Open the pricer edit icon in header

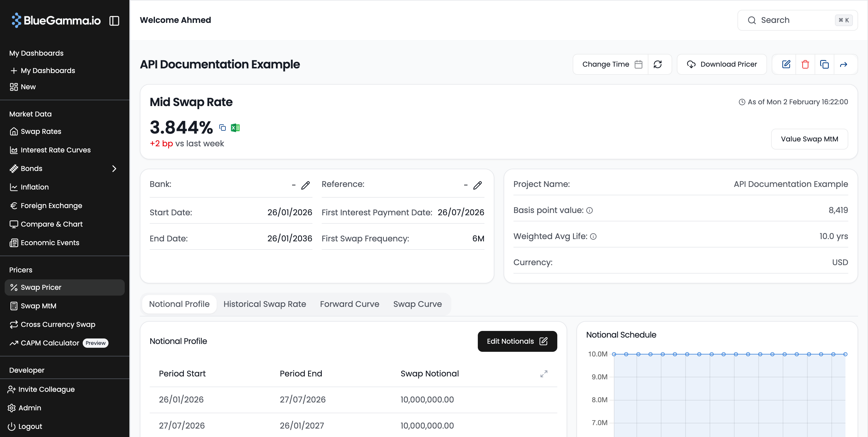point(786,64)
